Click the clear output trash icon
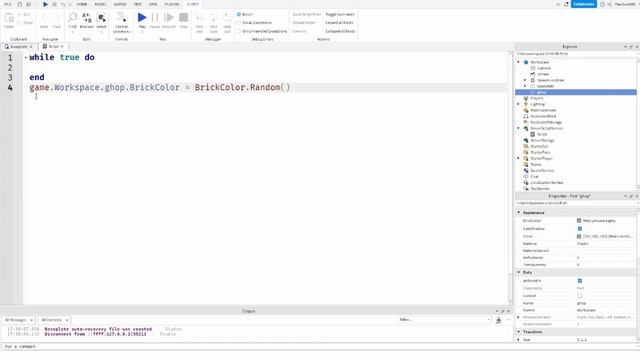640x360 pixels. [498, 320]
